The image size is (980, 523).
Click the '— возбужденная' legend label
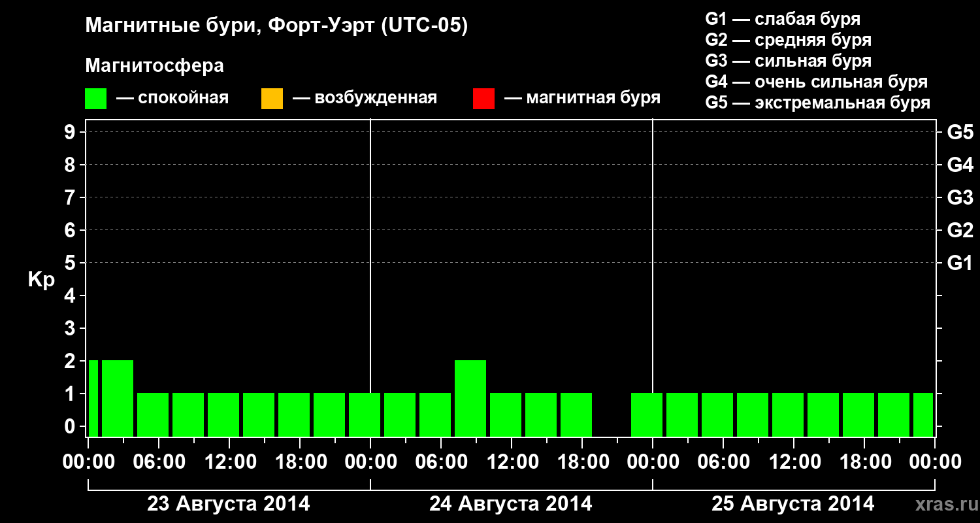click(365, 98)
